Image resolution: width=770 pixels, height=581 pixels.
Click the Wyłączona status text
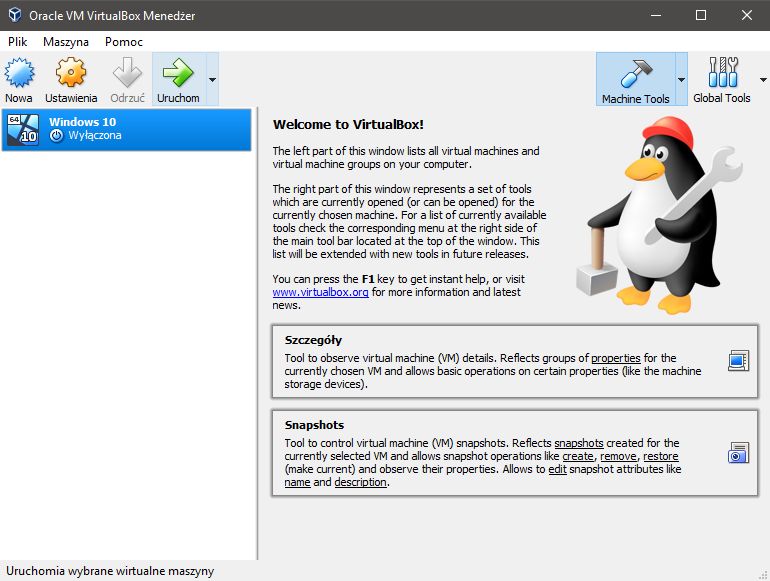[x=95, y=136]
